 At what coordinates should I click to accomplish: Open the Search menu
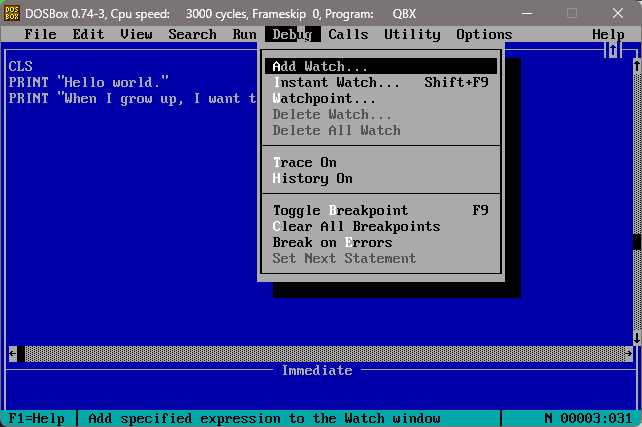[x=192, y=34]
